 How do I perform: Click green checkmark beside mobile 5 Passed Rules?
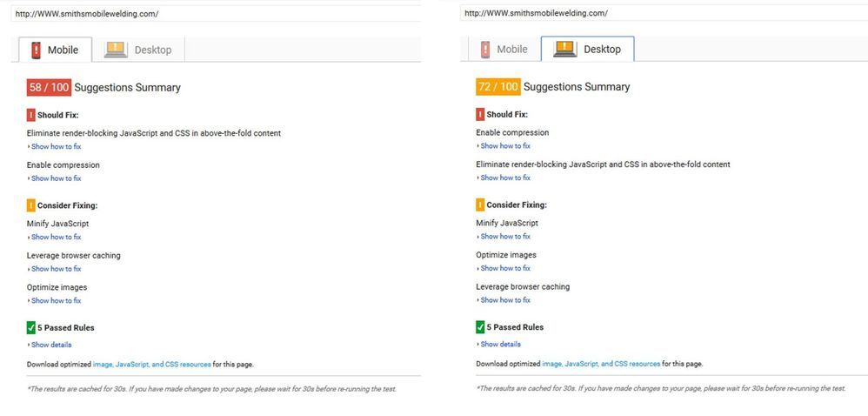pyautogui.click(x=31, y=328)
